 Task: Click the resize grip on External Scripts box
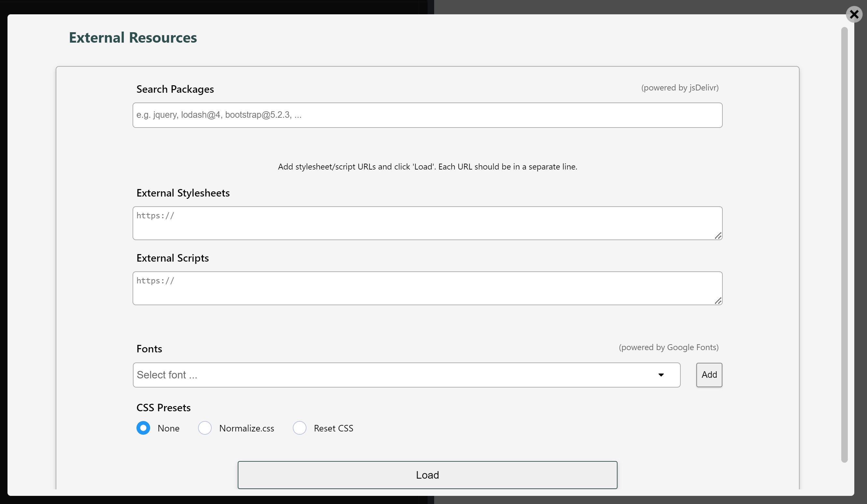pyautogui.click(x=719, y=302)
